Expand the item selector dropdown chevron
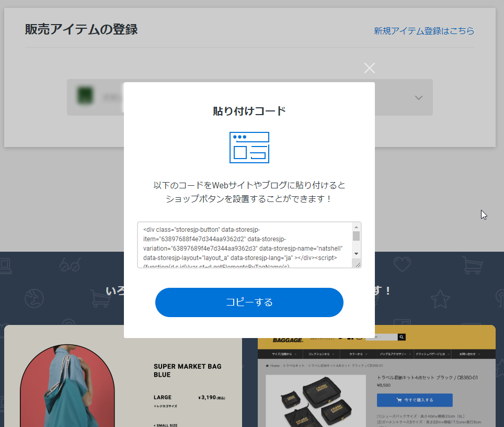The width and height of the screenshot is (504, 427). (418, 98)
